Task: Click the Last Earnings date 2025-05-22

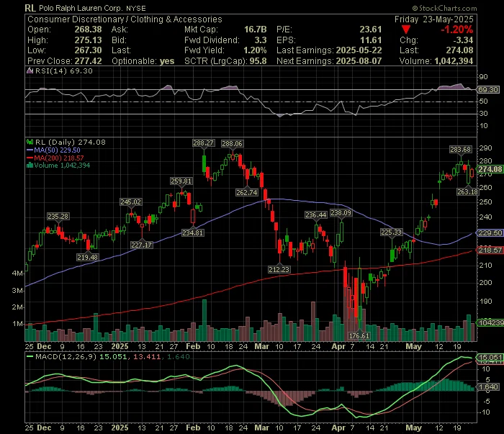Action: (x=359, y=50)
